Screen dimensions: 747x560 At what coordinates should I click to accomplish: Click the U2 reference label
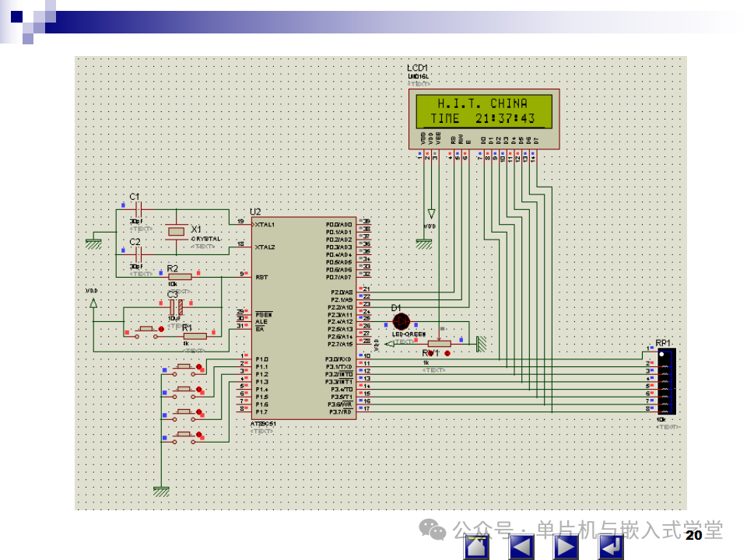[255, 212]
